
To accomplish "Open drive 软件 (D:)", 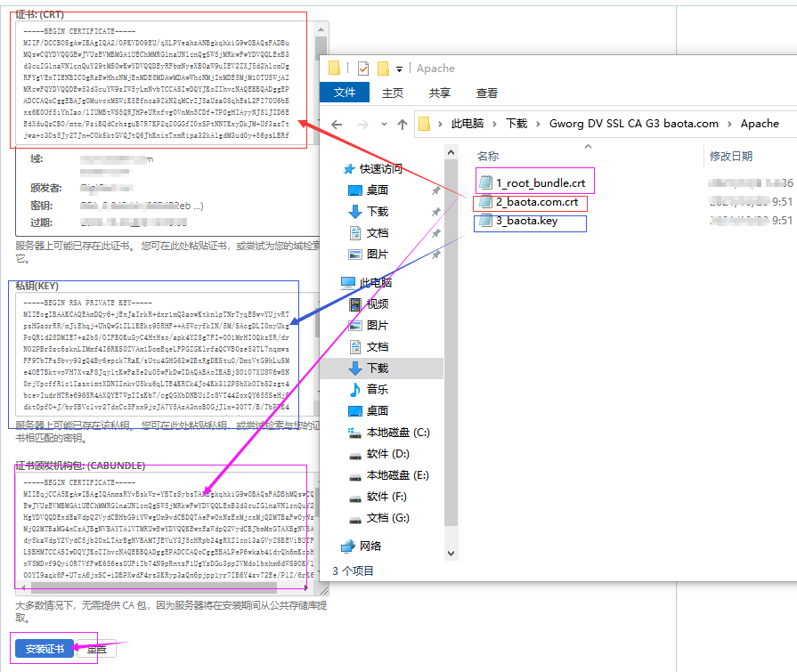I will [x=388, y=454].
